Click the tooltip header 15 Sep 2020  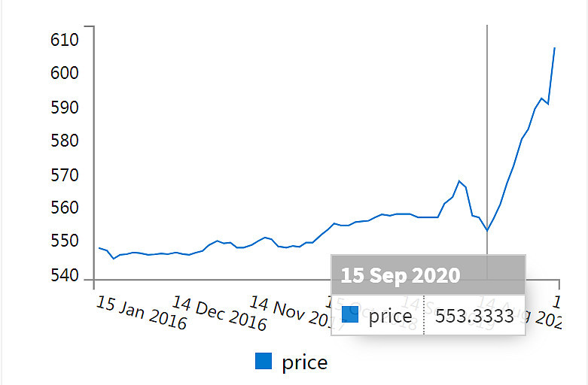click(x=400, y=274)
